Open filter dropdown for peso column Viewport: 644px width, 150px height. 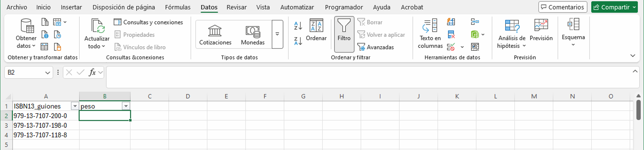pos(126,106)
